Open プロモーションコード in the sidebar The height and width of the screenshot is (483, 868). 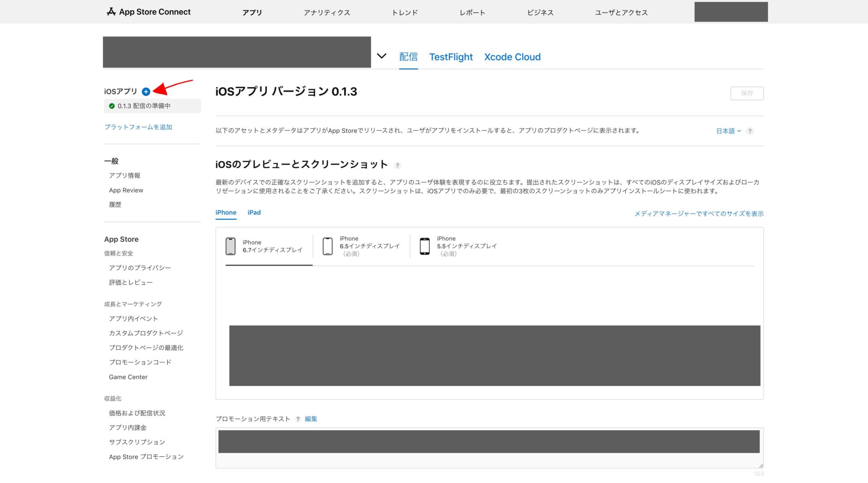coord(140,362)
